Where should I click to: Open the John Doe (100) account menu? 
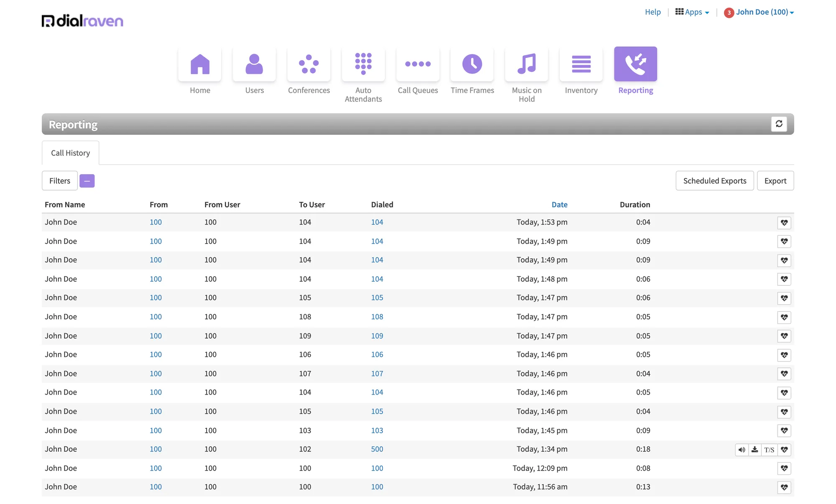765,12
